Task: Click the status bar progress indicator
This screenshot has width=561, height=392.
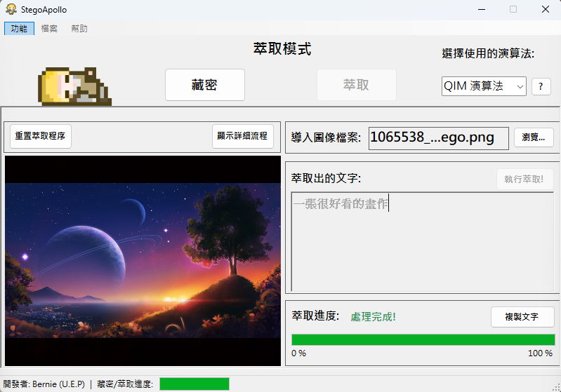Action: (194, 384)
